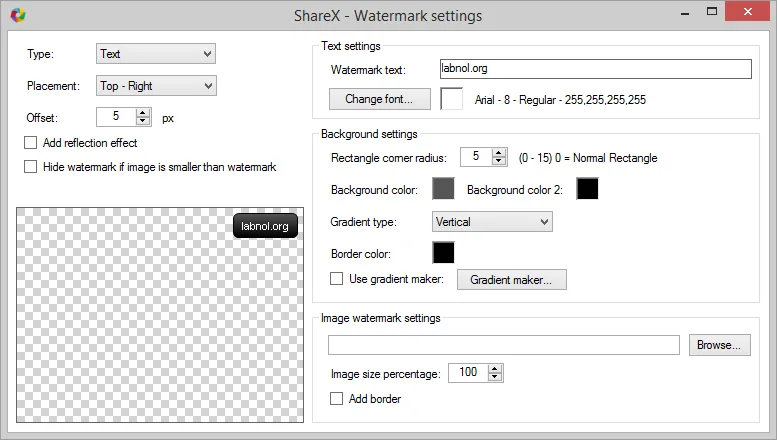Click the ShareX logo icon in title bar
Viewport: 777px width, 440px height.
[18, 15]
